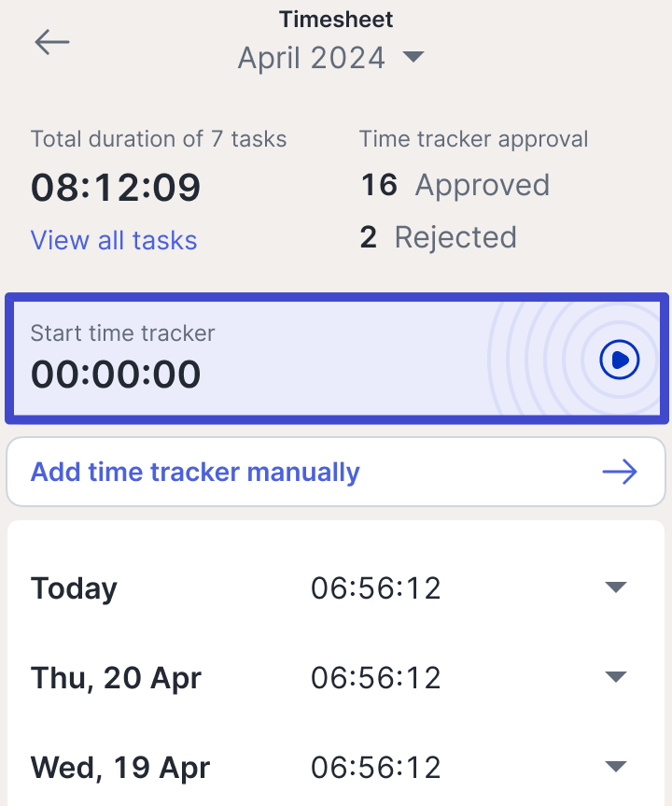Click the 08:12:09 total duration
The height and width of the screenshot is (806, 672).
point(116,188)
